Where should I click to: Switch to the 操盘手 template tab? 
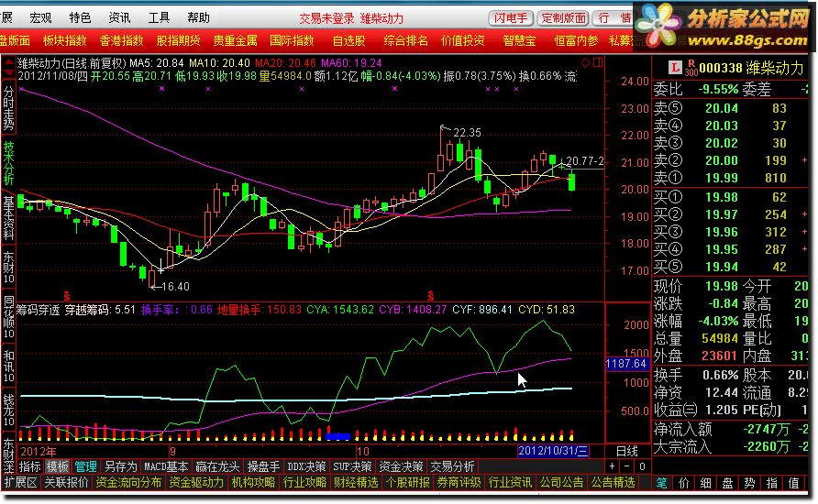point(263,466)
